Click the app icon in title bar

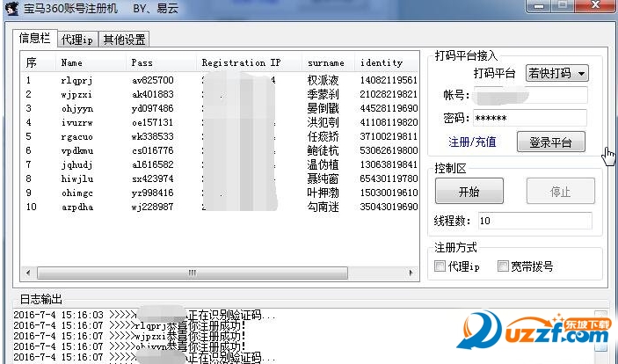point(12,8)
